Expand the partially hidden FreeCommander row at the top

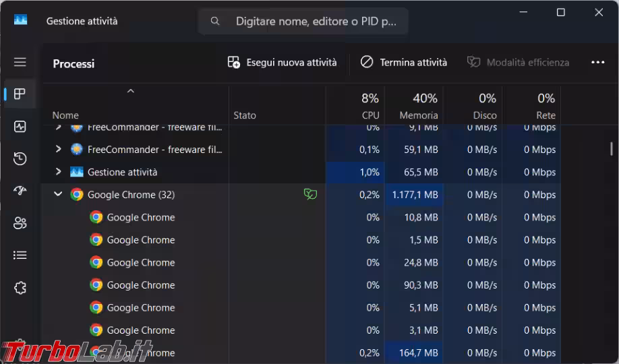point(58,127)
